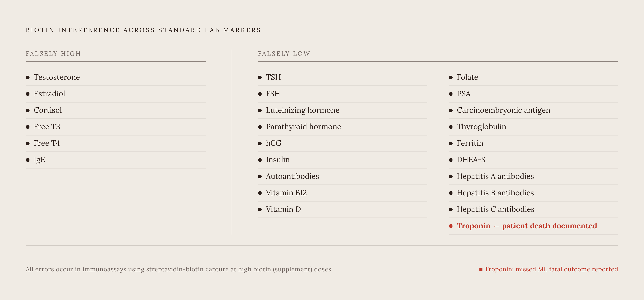Select the Falsely High column header
This screenshot has width=644, height=300.
[x=53, y=54]
